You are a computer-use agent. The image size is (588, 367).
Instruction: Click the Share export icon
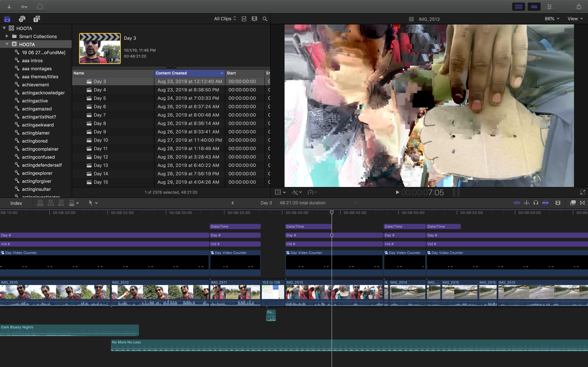[x=579, y=7]
